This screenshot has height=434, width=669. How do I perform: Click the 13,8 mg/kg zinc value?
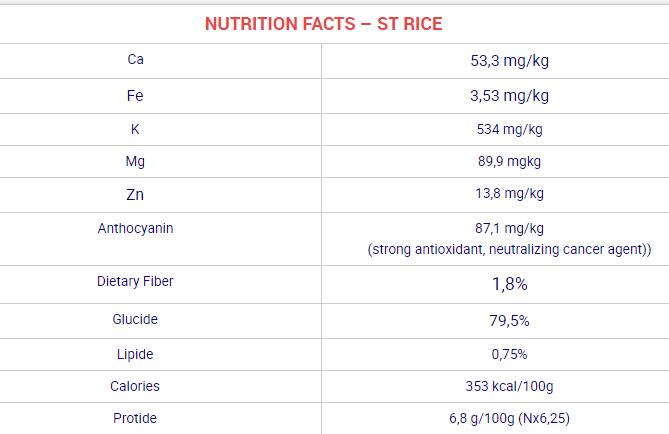click(509, 193)
